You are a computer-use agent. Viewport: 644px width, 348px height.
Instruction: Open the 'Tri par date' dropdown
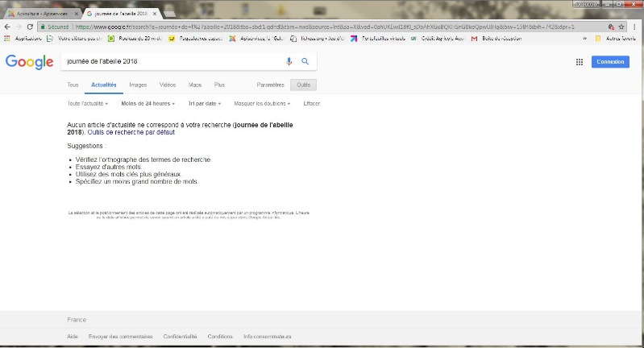(x=205, y=103)
